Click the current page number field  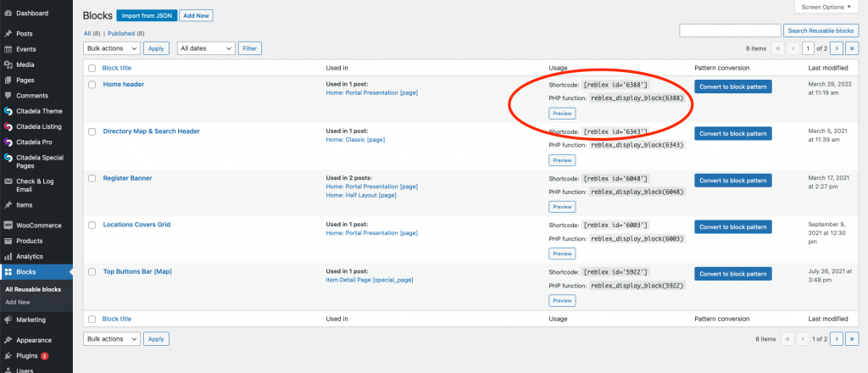point(809,48)
